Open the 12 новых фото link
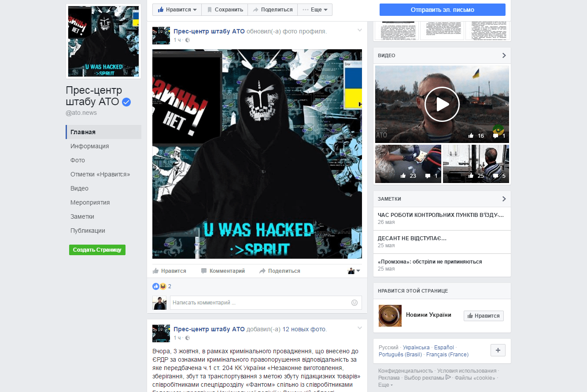The height and width of the screenshot is (392, 587). [x=304, y=329]
